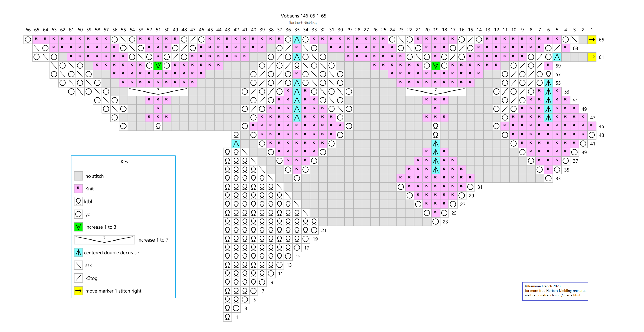Click column number 66 header

28,30
